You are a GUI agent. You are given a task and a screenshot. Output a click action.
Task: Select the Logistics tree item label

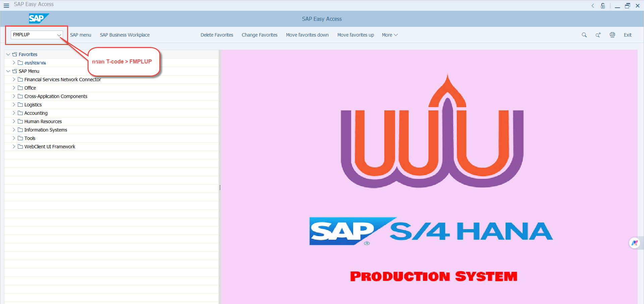coord(33,105)
